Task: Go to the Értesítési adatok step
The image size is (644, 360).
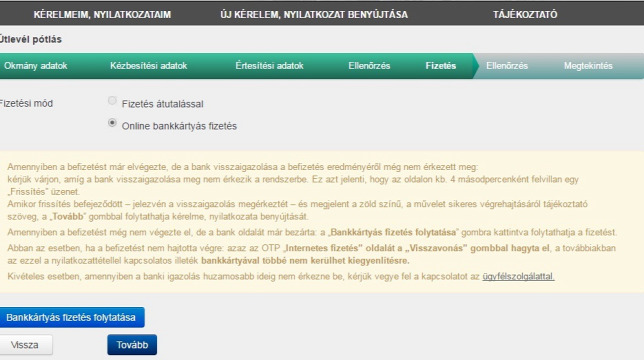Action: coord(269,66)
